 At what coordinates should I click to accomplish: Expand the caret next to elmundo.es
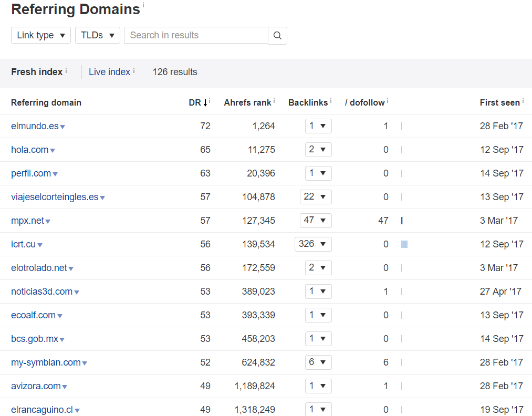(62, 127)
